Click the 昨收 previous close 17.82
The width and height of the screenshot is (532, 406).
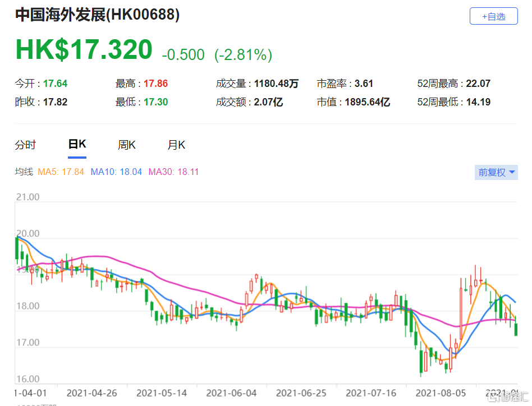coord(56,102)
